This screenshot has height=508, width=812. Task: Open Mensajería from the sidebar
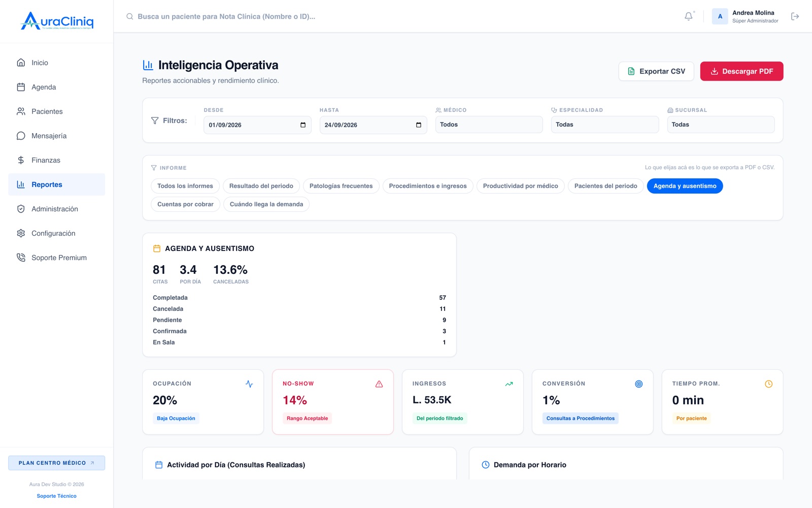(57, 136)
